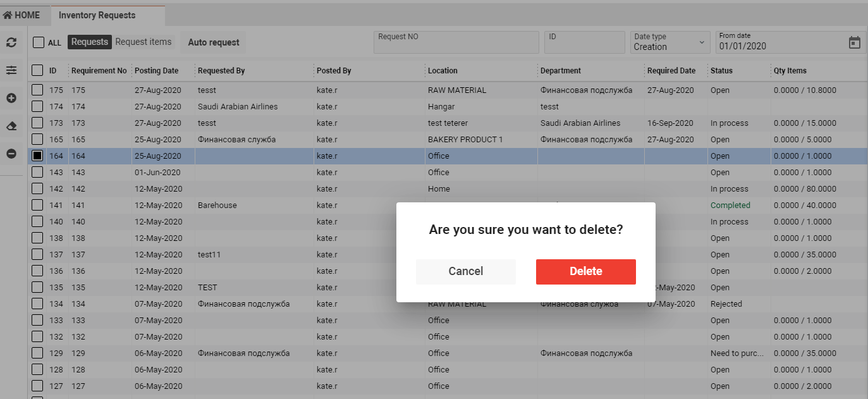
Task: Switch to the Inventory Requests tab
Action: click(x=97, y=15)
